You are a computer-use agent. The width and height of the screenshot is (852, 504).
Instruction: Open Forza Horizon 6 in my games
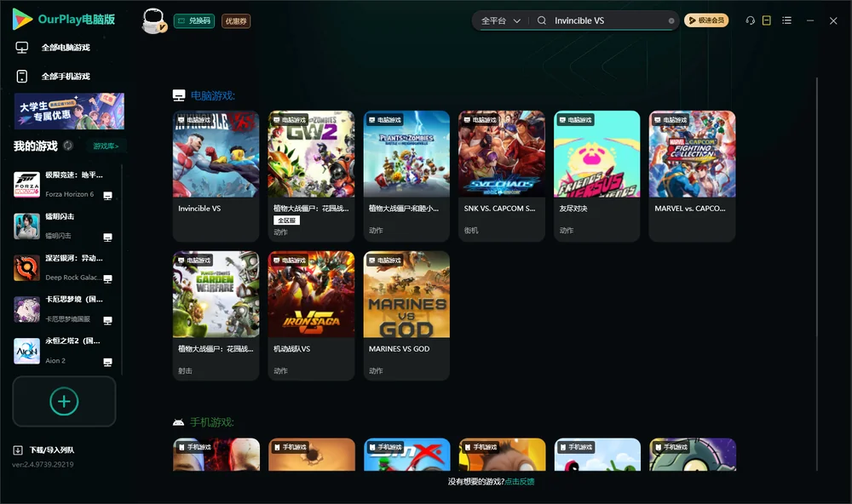(64, 185)
